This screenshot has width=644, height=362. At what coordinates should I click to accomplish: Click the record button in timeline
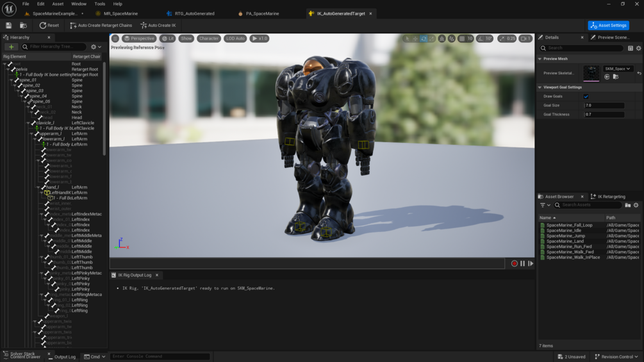tap(514, 263)
